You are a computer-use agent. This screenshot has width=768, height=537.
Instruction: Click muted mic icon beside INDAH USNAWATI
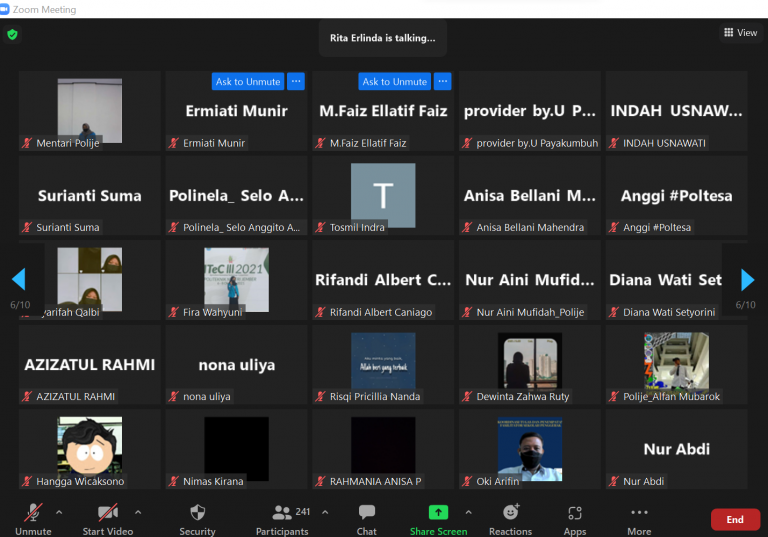click(614, 143)
